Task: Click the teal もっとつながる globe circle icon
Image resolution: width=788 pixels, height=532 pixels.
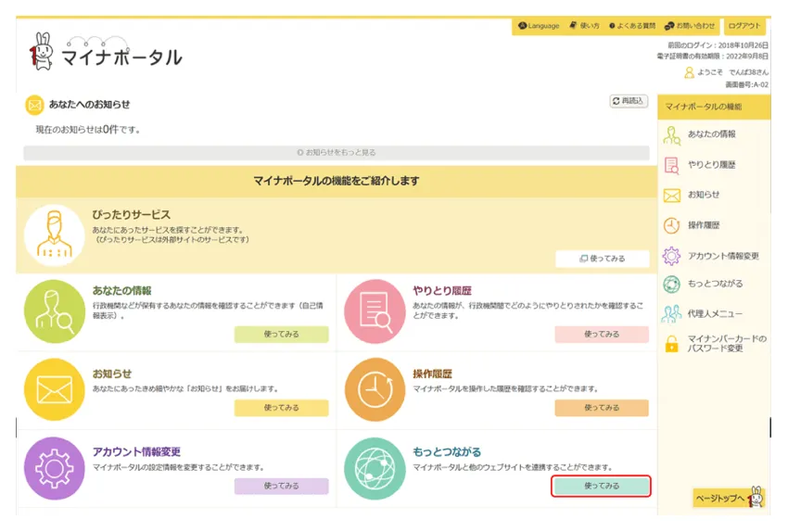Action: (375, 468)
